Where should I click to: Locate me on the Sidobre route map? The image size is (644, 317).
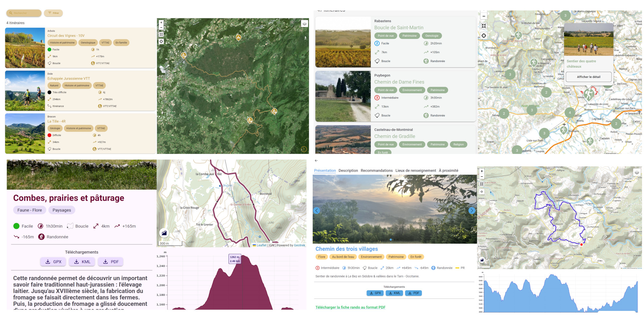pyautogui.click(x=482, y=191)
